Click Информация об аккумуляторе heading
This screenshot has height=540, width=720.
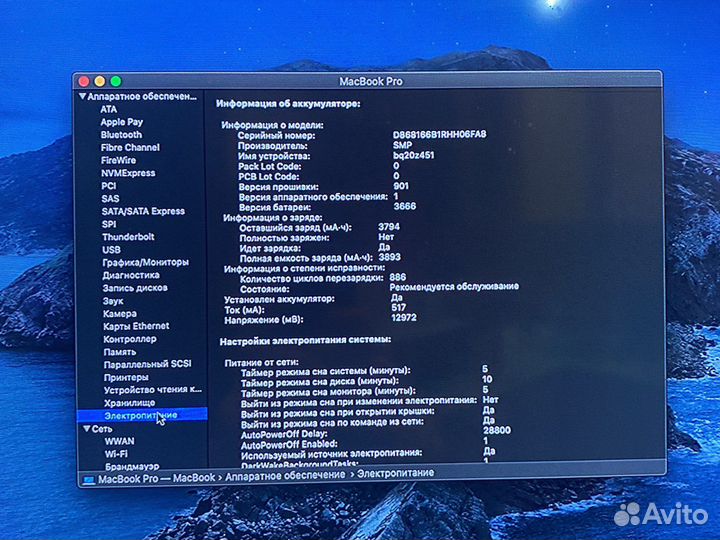pos(288,104)
